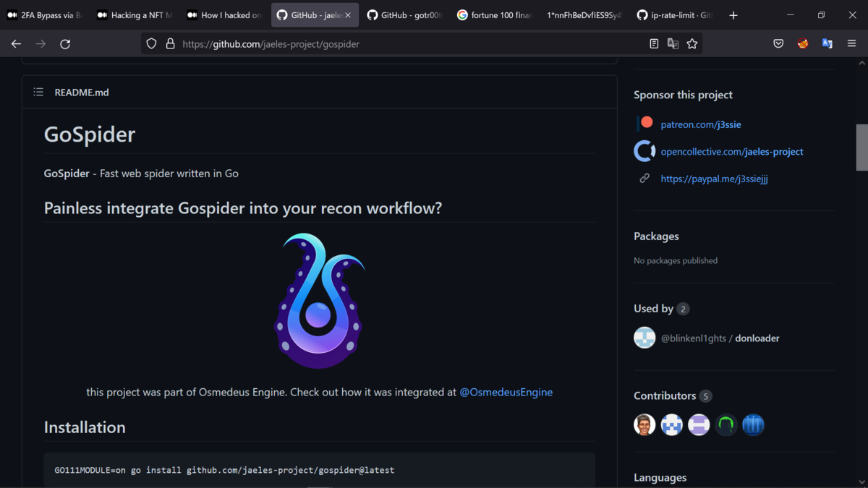Click the blue translate extension icon
Screen dimensions: 868x488
[827, 44]
